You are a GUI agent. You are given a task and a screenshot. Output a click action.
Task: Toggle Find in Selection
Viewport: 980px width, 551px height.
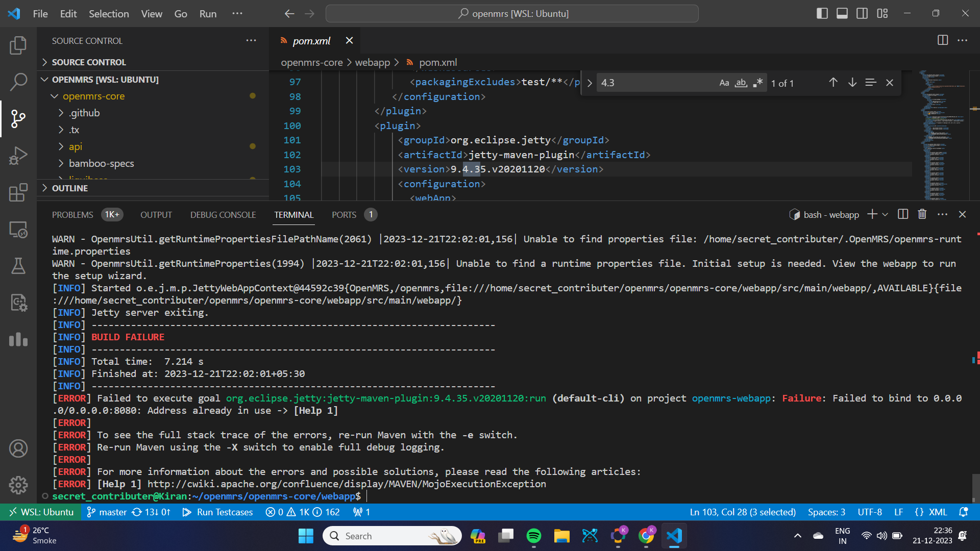[871, 83]
